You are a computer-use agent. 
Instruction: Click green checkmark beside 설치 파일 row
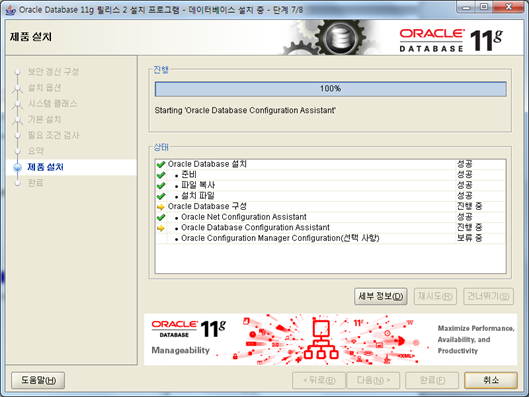tap(161, 196)
